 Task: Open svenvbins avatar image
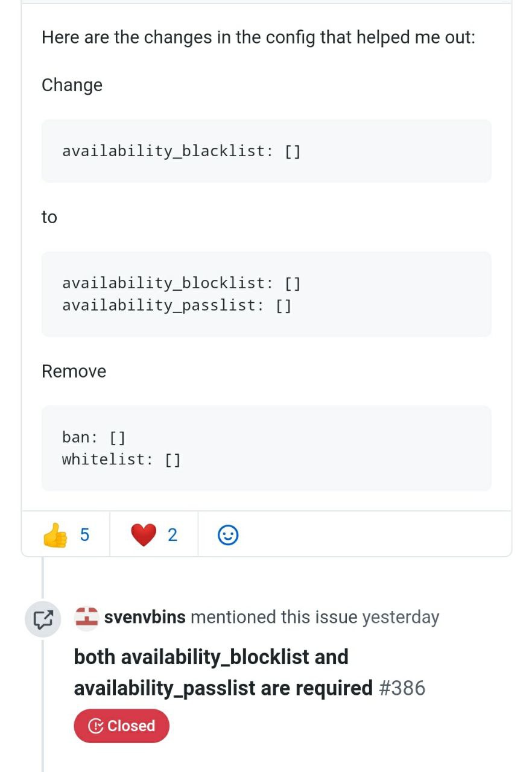coord(86,618)
